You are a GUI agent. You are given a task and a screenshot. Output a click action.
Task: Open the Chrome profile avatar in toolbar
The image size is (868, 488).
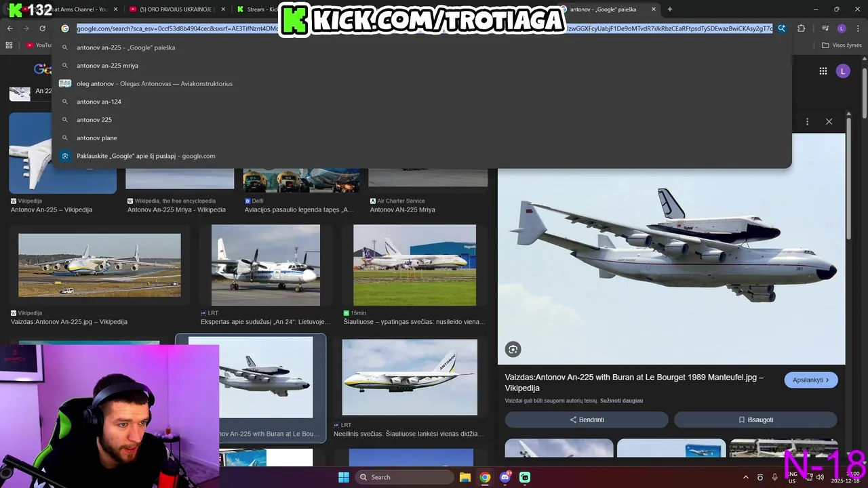point(842,28)
